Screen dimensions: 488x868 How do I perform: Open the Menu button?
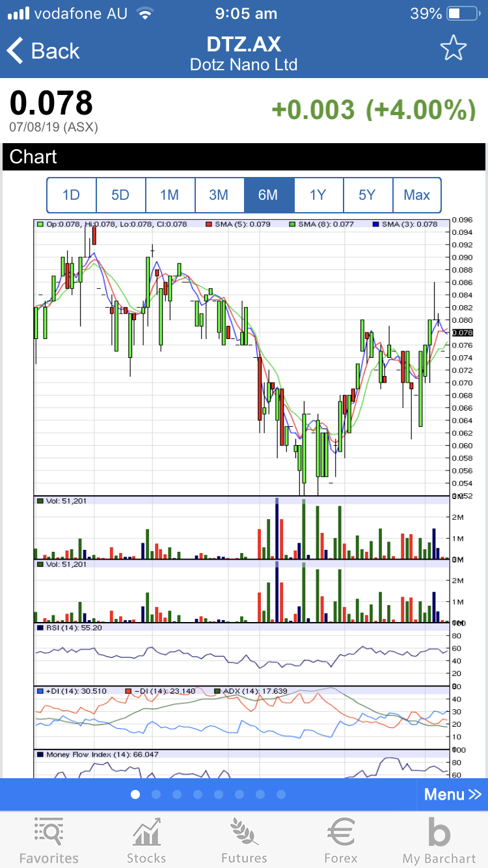point(452,794)
